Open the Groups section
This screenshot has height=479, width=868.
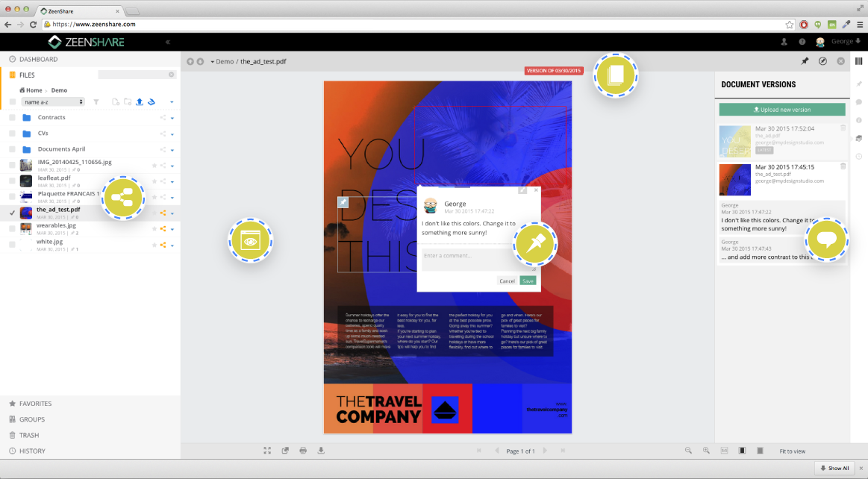(27, 419)
